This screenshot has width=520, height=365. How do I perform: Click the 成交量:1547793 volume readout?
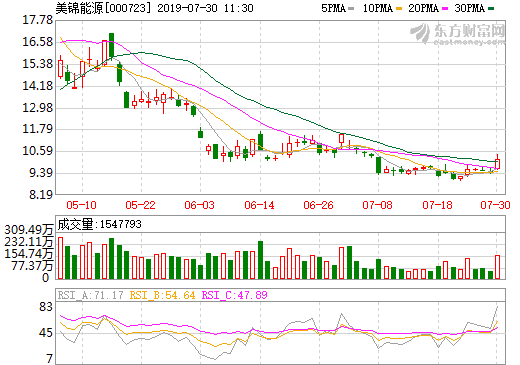[x=99, y=224]
